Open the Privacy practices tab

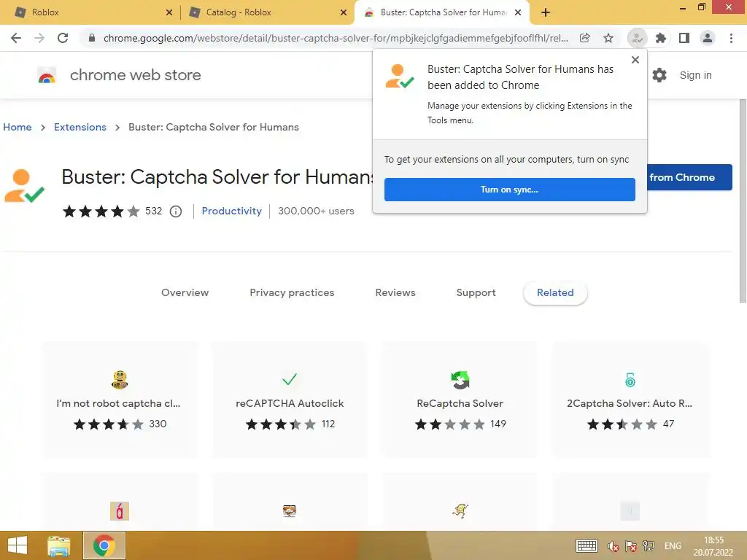(x=292, y=293)
